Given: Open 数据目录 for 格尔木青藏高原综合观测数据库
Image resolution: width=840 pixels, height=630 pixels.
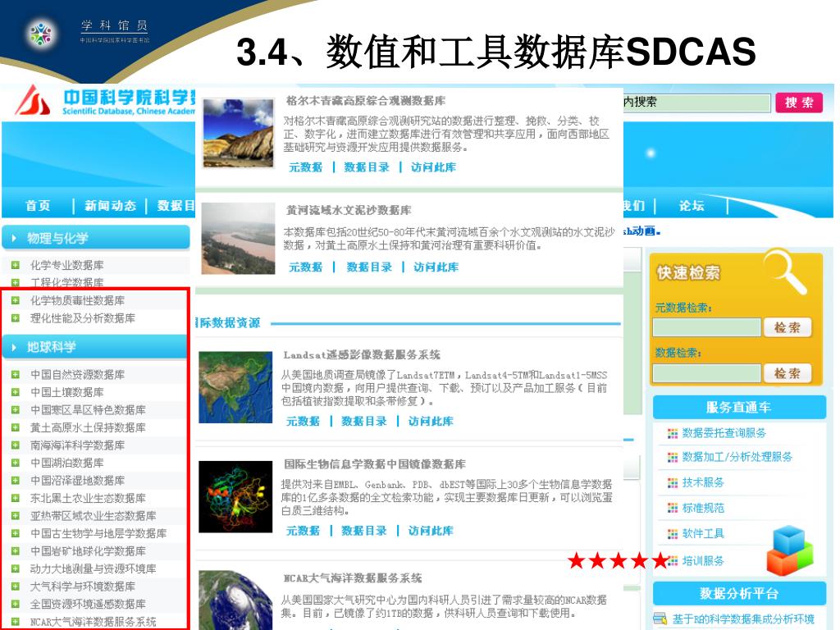Looking at the screenshot, I should pyautogui.click(x=367, y=167).
